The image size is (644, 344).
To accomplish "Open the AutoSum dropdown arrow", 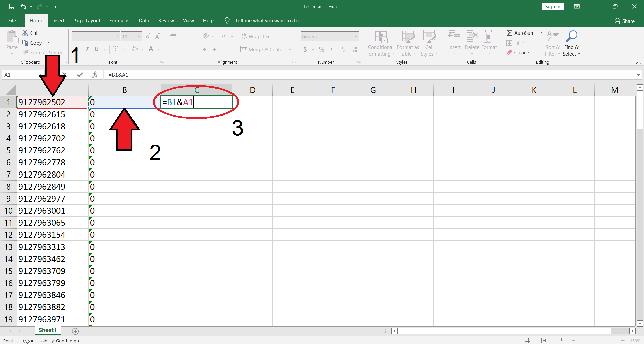I will (541, 33).
